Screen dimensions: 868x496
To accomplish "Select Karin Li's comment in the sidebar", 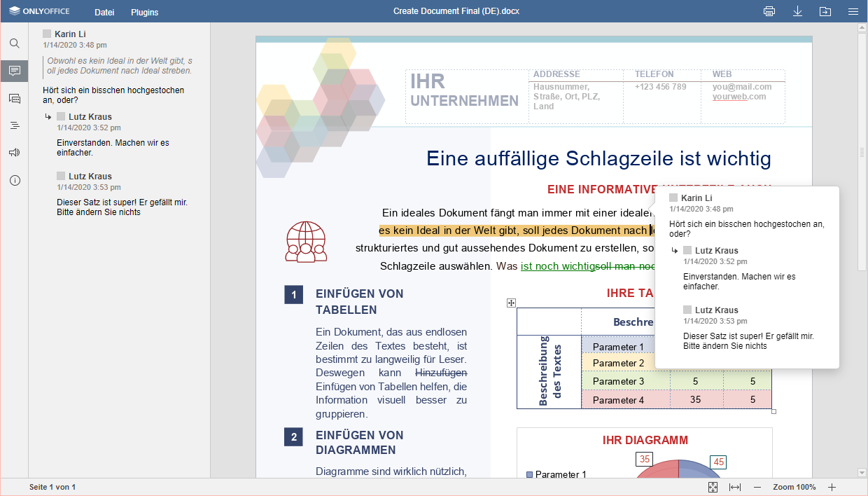I will point(113,95).
